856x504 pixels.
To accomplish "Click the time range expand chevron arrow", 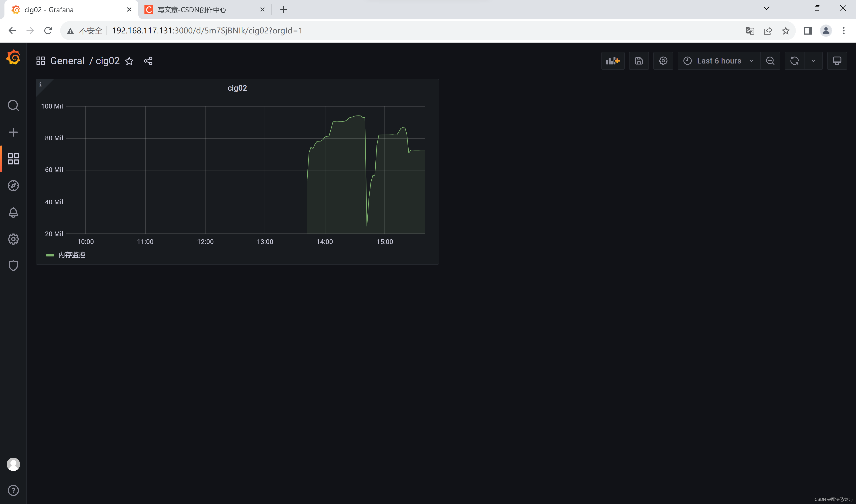I will pyautogui.click(x=752, y=61).
